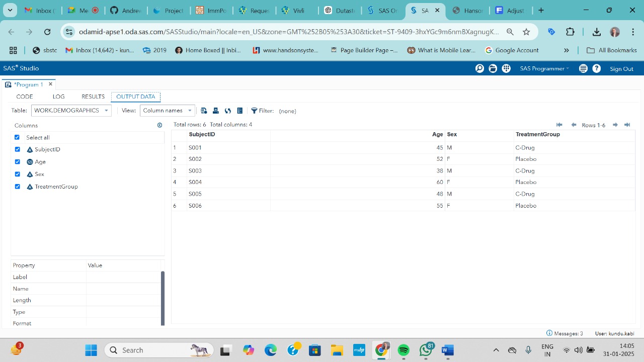Click the export table icon beside View dropdown
644x362 pixels.
tap(204, 111)
